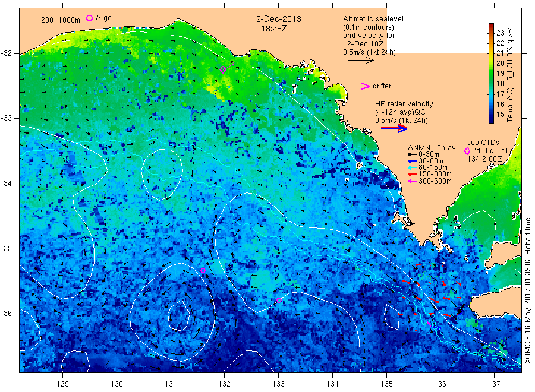Click the "(4-12h avg)QC" text
The height and width of the screenshot is (392, 535).
[x=400, y=112]
